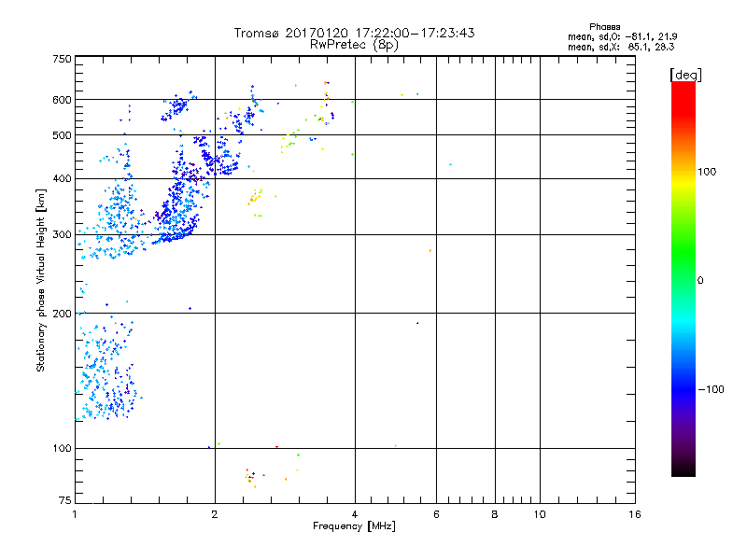
Task: Click the "1" tick label on the frequency axis
Action: [75, 514]
